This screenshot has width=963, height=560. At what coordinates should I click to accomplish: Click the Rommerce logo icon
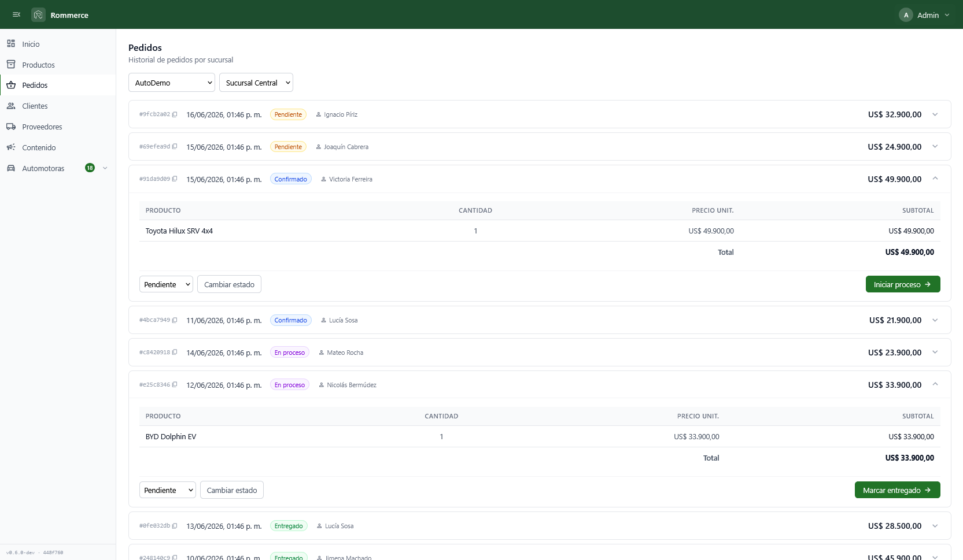click(38, 15)
